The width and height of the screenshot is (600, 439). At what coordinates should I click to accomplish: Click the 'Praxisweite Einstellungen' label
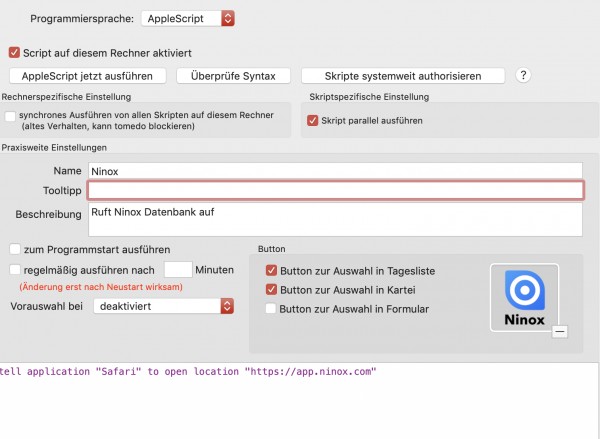coord(54,148)
